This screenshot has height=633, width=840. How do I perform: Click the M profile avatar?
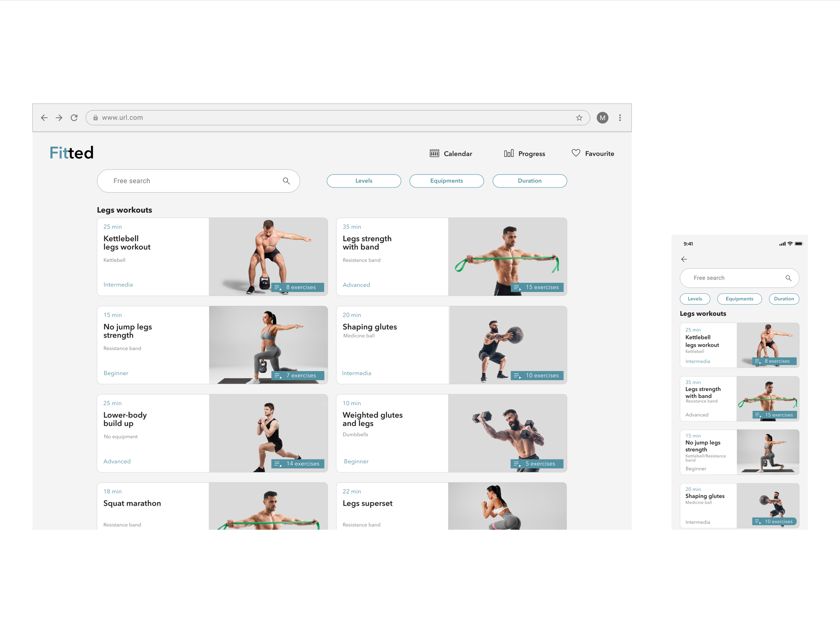click(x=602, y=118)
